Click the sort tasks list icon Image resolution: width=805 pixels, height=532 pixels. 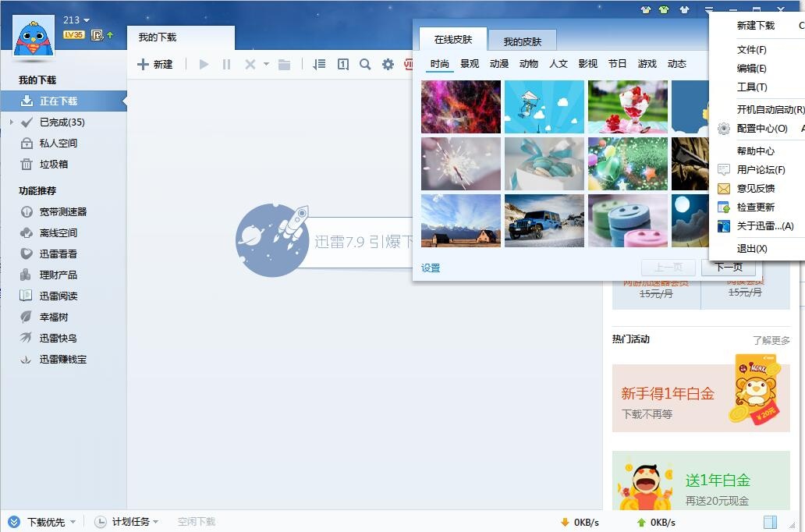(319, 64)
